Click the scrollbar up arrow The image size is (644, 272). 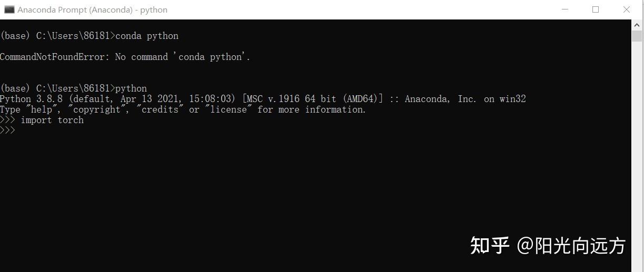pos(637,25)
